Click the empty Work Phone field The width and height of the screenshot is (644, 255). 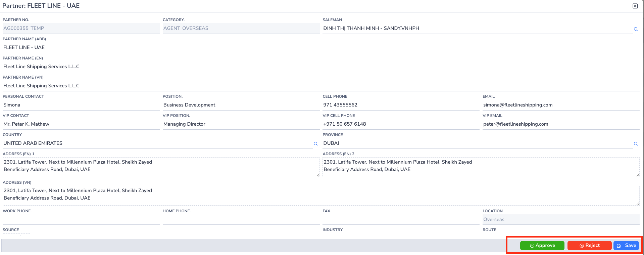point(81,220)
